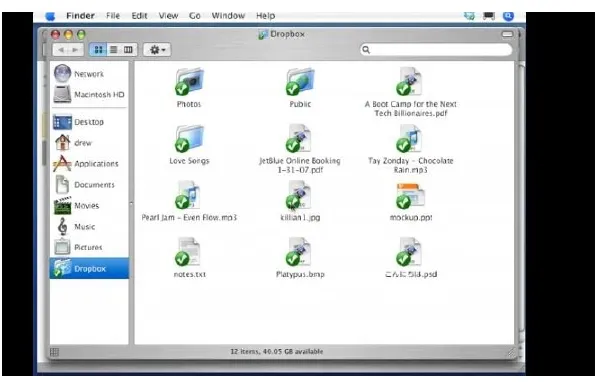Open the View menu
Viewport: 600px width, 382px height.
168,16
